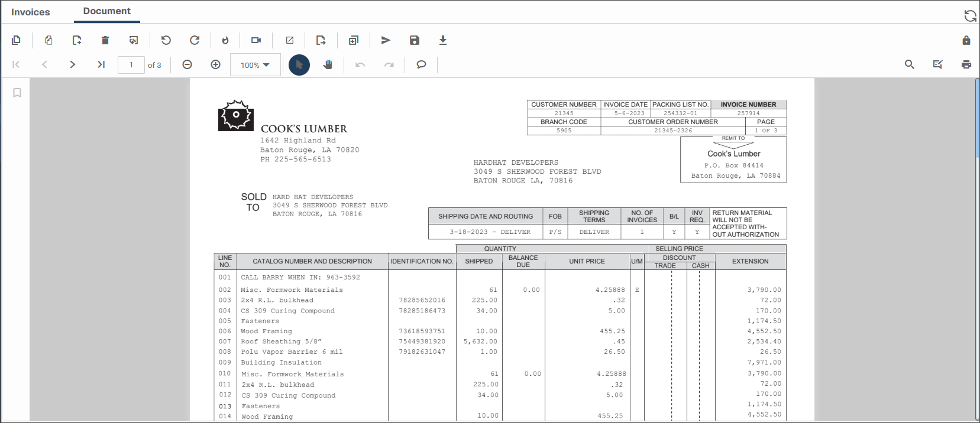Open search with magnifying glass icon

click(910, 64)
